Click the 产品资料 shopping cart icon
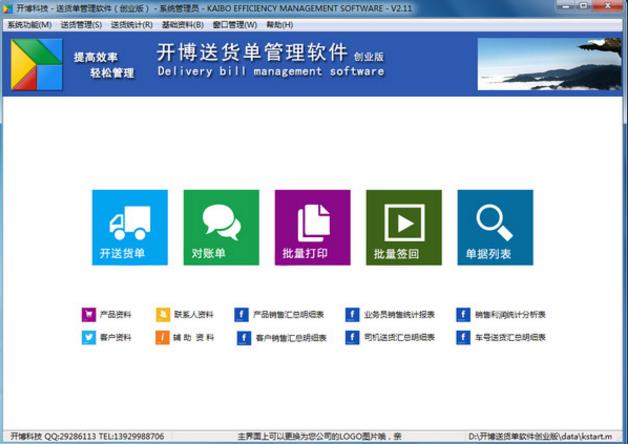The height and width of the screenshot is (444, 628). point(88,314)
